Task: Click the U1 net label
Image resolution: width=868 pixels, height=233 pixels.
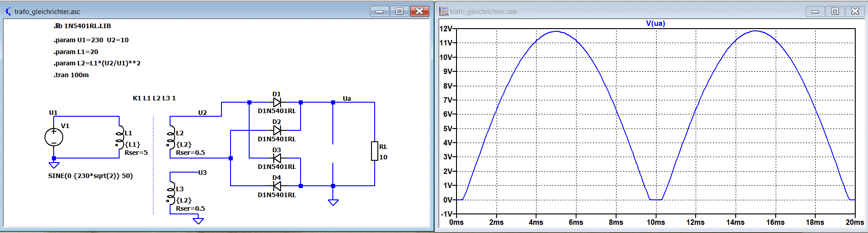Action: 53,113
